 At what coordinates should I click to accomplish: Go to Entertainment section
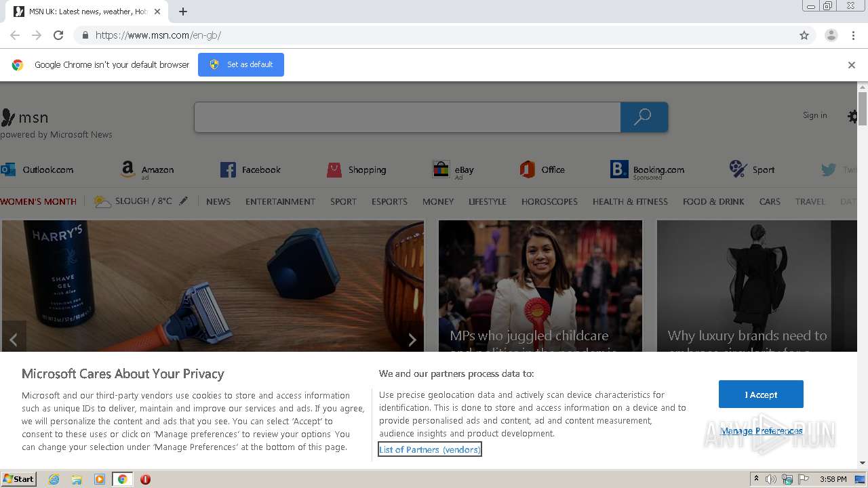click(x=280, y=201)
